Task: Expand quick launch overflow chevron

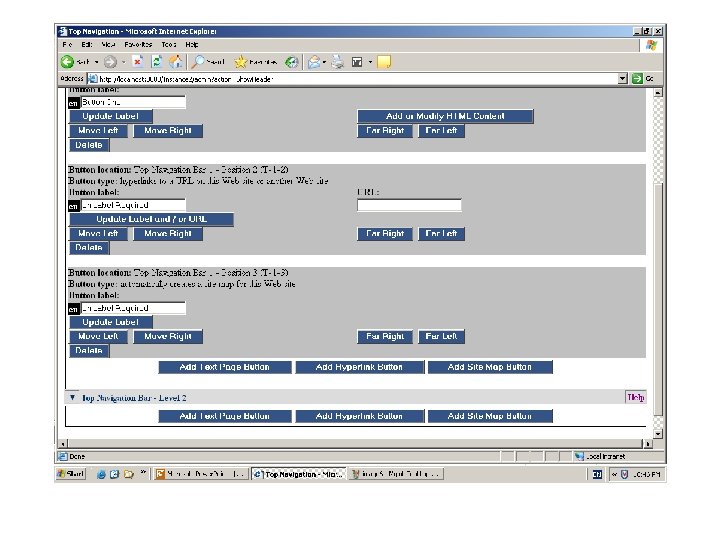Action: pyautogui.click(x=143, y=472)
